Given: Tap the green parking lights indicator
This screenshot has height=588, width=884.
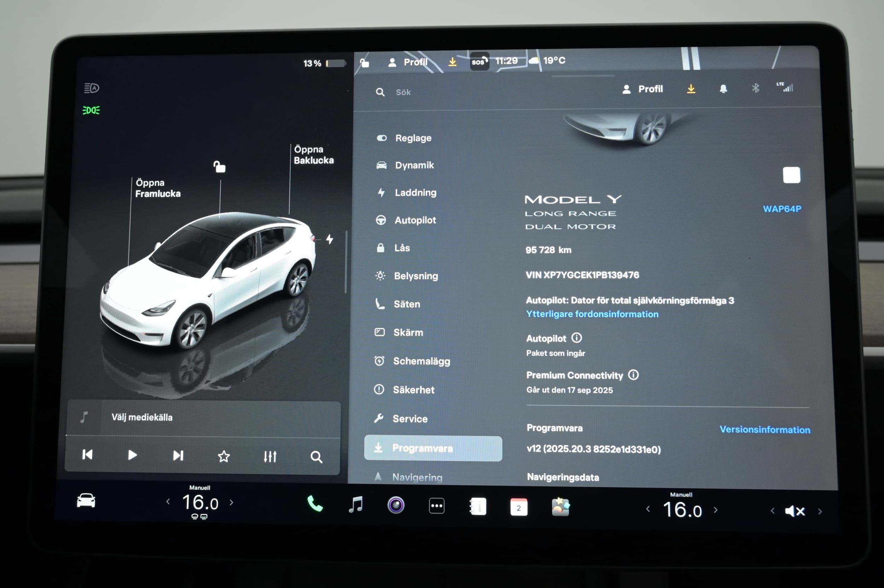Looking at the screenshot, I should [x=91, y=110].
